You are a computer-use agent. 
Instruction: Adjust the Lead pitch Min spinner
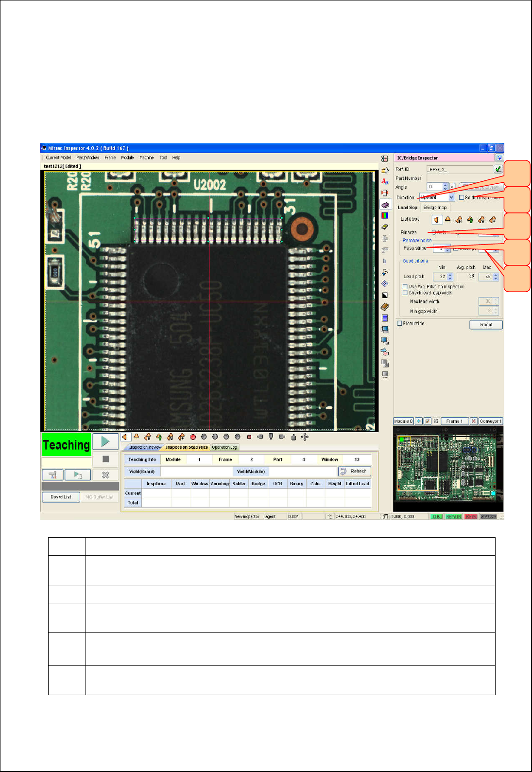tap(450, 277)
